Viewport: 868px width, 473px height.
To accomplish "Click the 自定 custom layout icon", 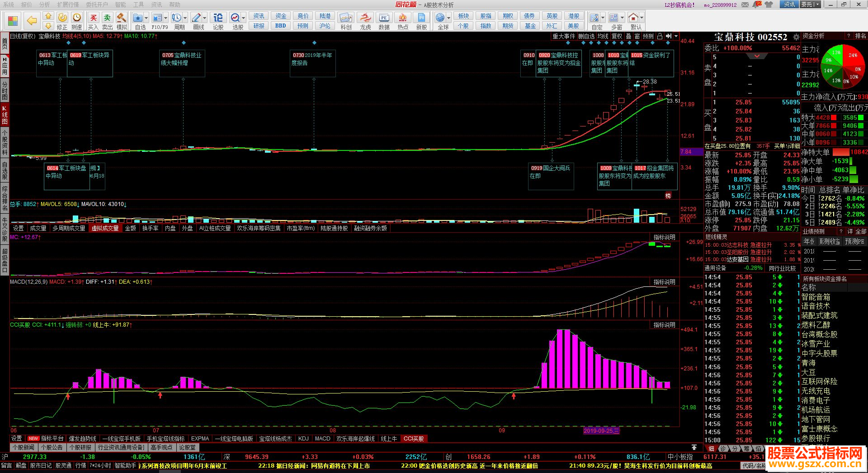I will pyautogui.click(x=594, y=18).
